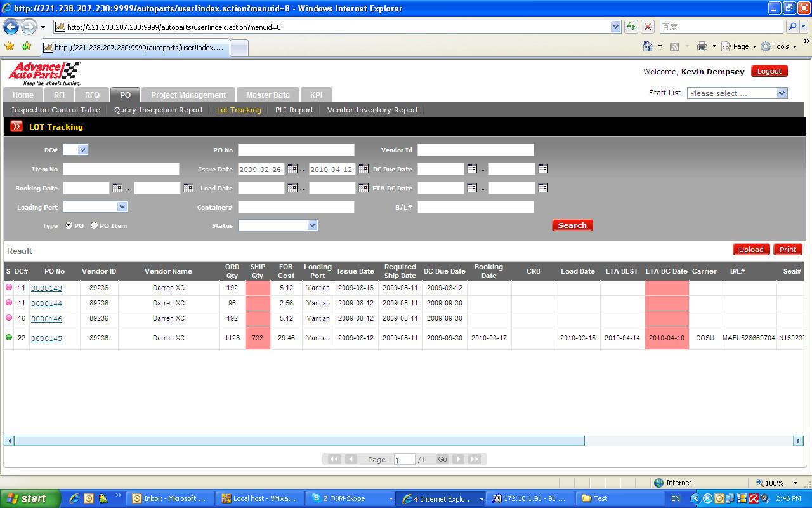Image resolution: width=812 pixels, height=508 pixels.
Task: Open the Staff List dropdown
Action: click(782, 93)
